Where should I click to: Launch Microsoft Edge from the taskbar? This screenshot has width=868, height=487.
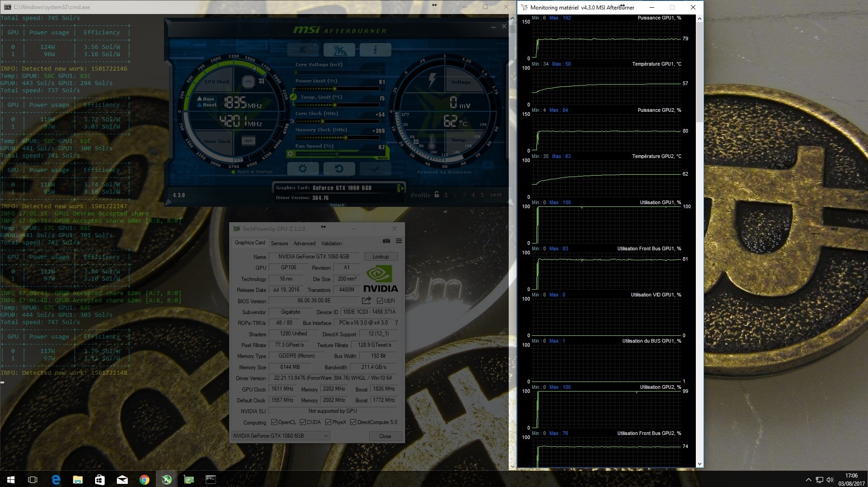pyautogui.click(x=56, y=479)
